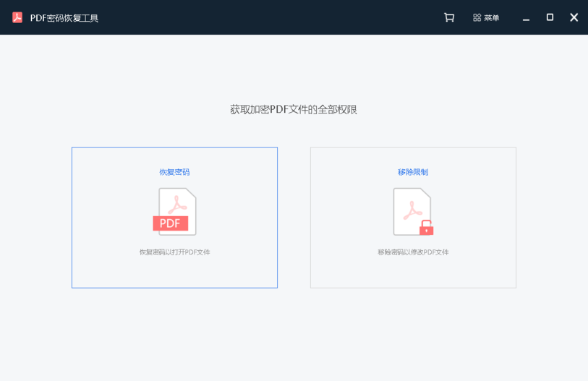The height and width of the screenshot is (381, 588).
Task: Click the red PDF app logo in title bar
Action: (17, 17)
